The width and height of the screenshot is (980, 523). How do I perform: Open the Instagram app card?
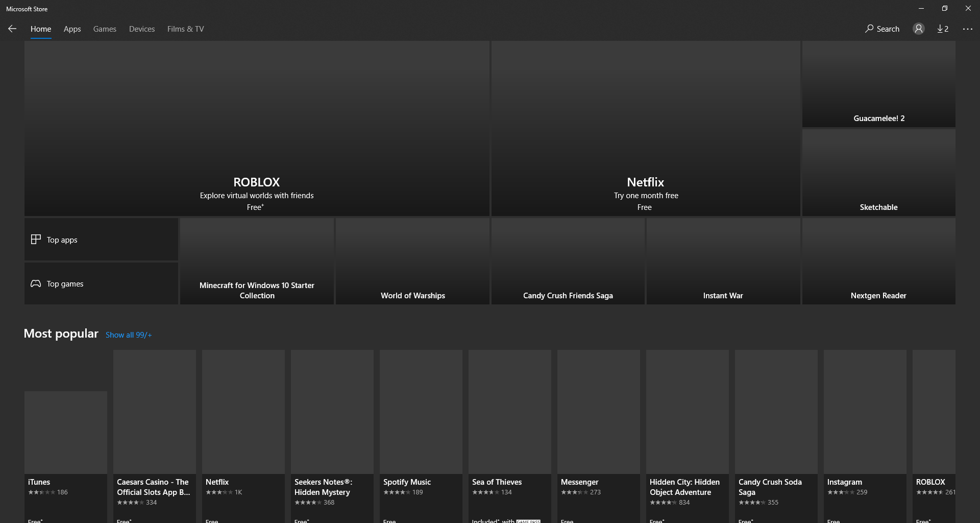(865, 437)
